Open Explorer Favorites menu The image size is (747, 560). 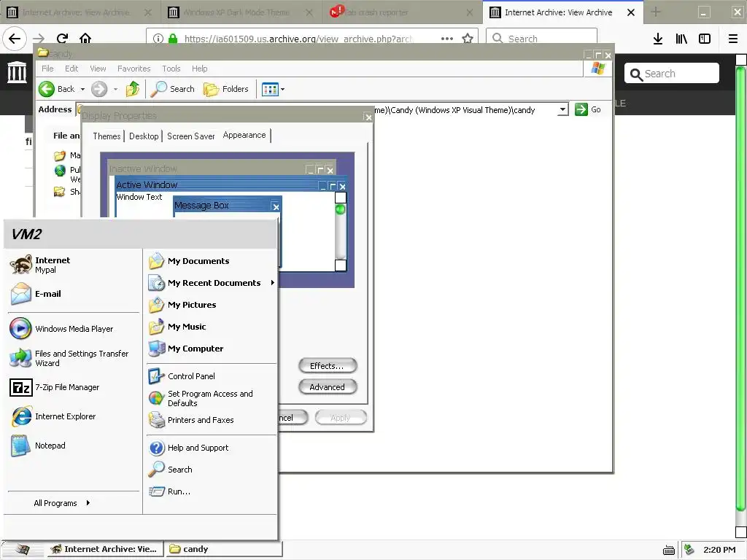(x=134, y=69)
